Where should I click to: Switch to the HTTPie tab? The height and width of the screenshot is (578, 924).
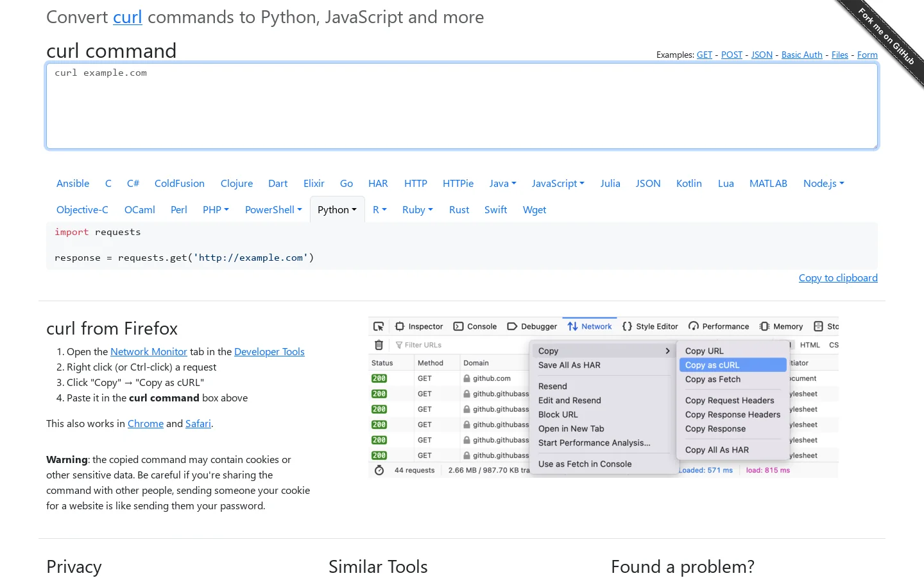pos(458,184)
